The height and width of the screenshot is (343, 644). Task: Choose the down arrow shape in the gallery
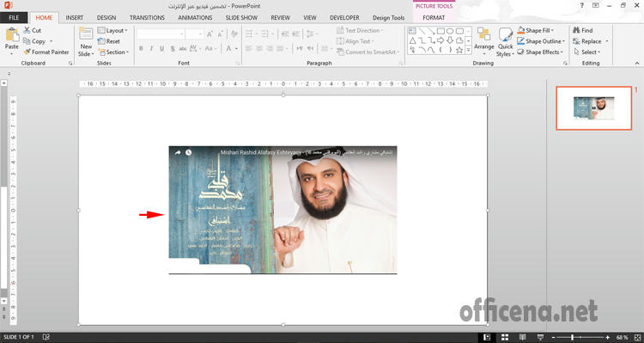point(450,40)
